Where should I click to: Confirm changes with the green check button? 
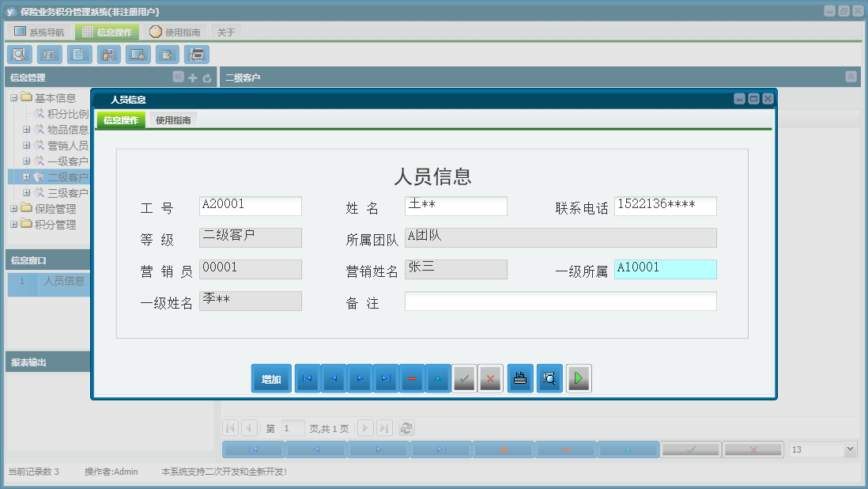tap(464, 378)
